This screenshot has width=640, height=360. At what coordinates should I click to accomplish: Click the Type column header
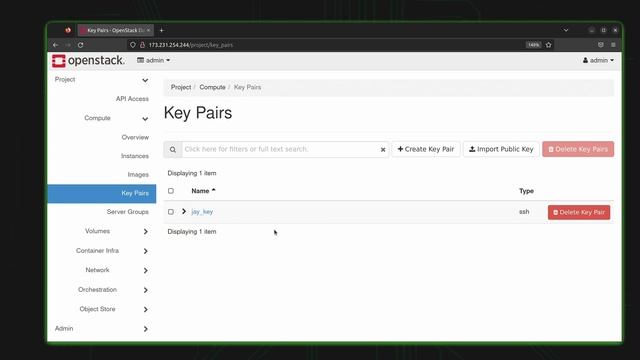tap(526, 191)
